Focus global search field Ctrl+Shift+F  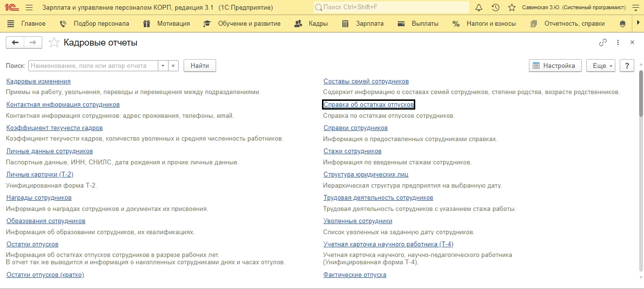click(x=391, y=8)
